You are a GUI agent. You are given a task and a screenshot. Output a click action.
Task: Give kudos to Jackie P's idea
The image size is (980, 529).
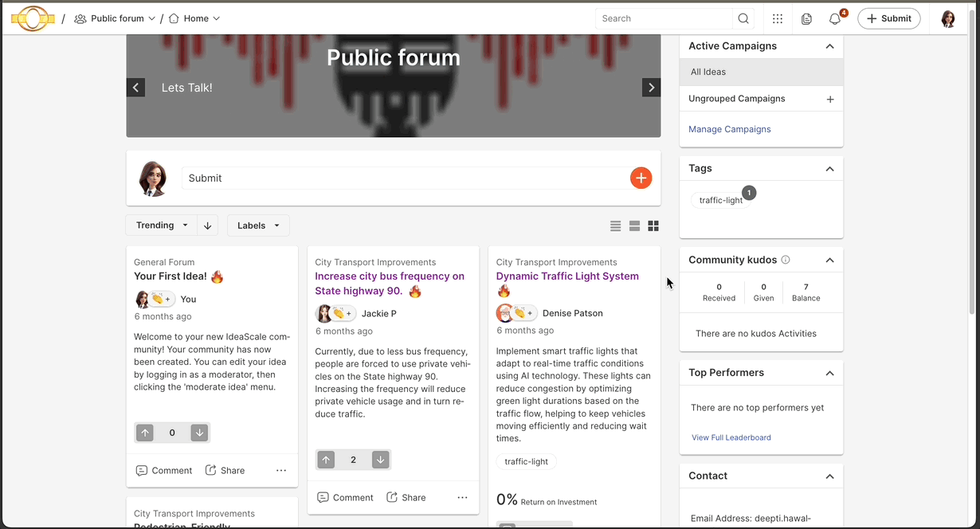pyautogui.click(x=343, y=313)
